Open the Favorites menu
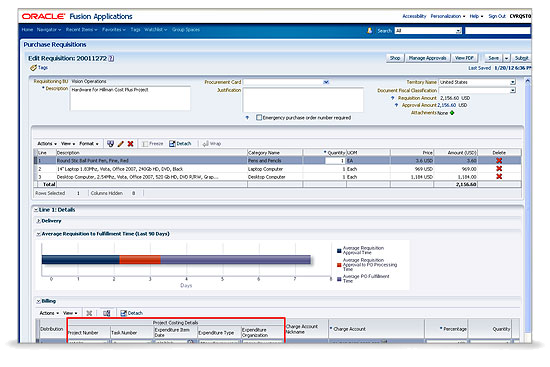 click(x=114, y=30)
